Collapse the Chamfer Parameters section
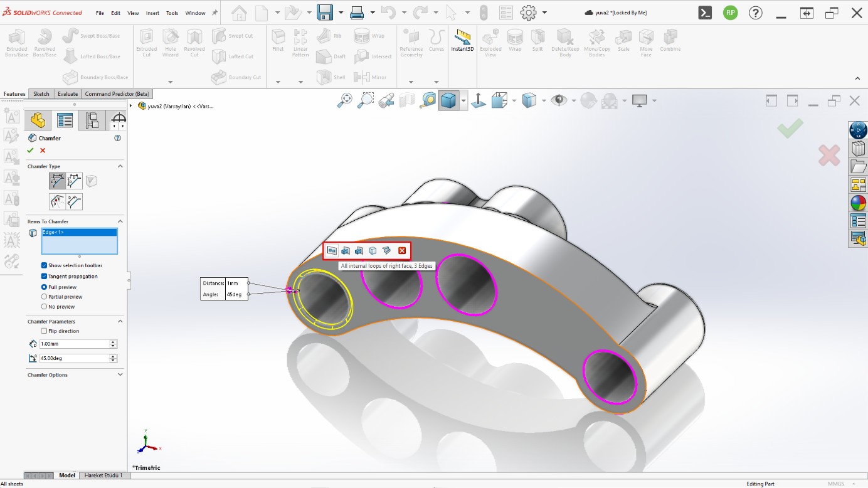The width and height of the screenshot is (868, 488). click(x=120, y=321)
